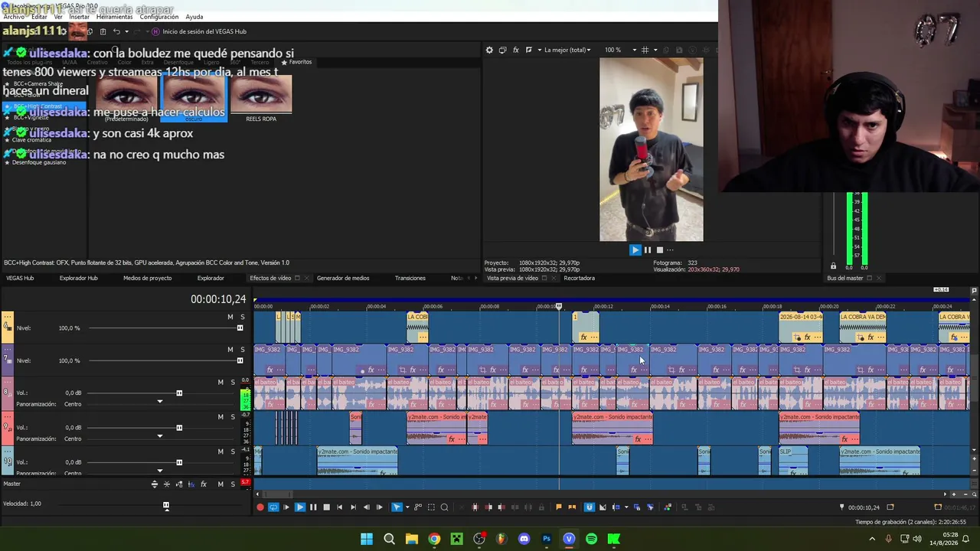The image size is (980, 551).
Task: Insert a region from the timeline toolbar
Action: click(x=572, y=507)
